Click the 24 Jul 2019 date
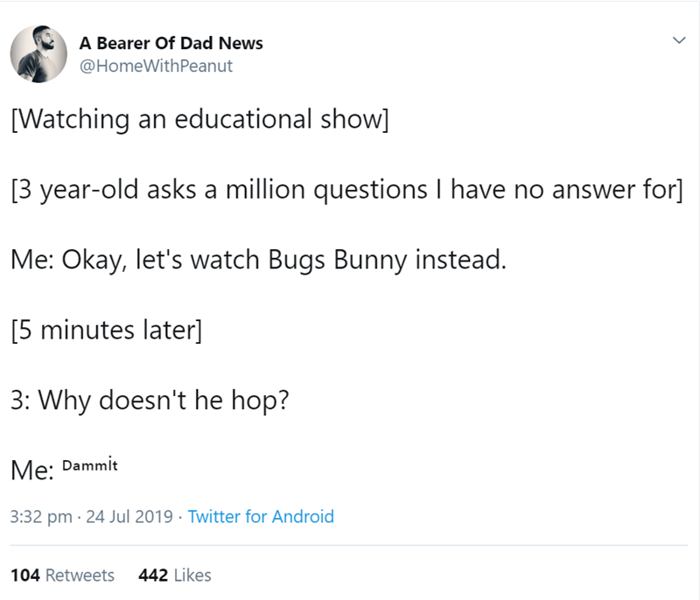This screenshot has width=700, height=600. [129, 516]
